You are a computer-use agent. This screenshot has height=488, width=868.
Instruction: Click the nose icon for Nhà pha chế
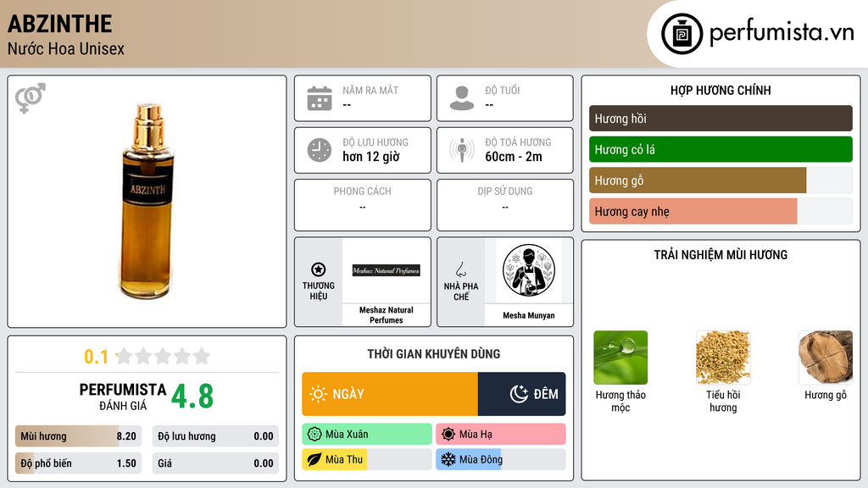point(460,269)
